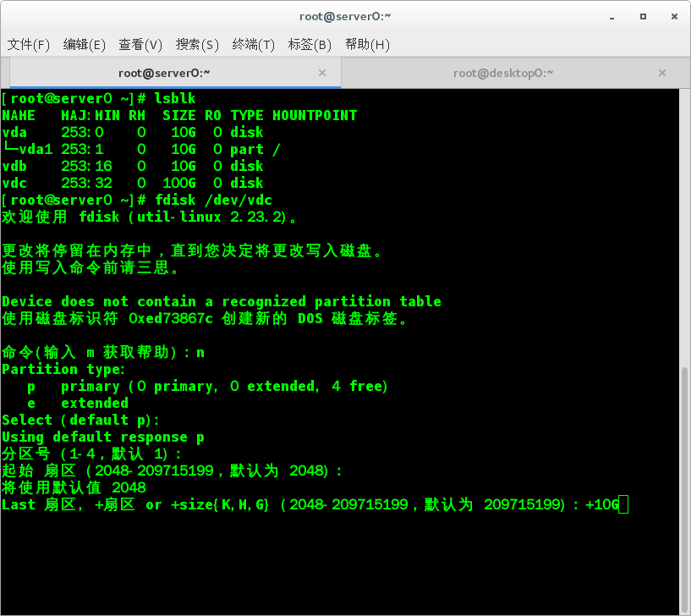This screenshot has height=616, width=691.
Task: Click the '使用写入命令前请三思' warning line
Action: (x=90, y=267)
